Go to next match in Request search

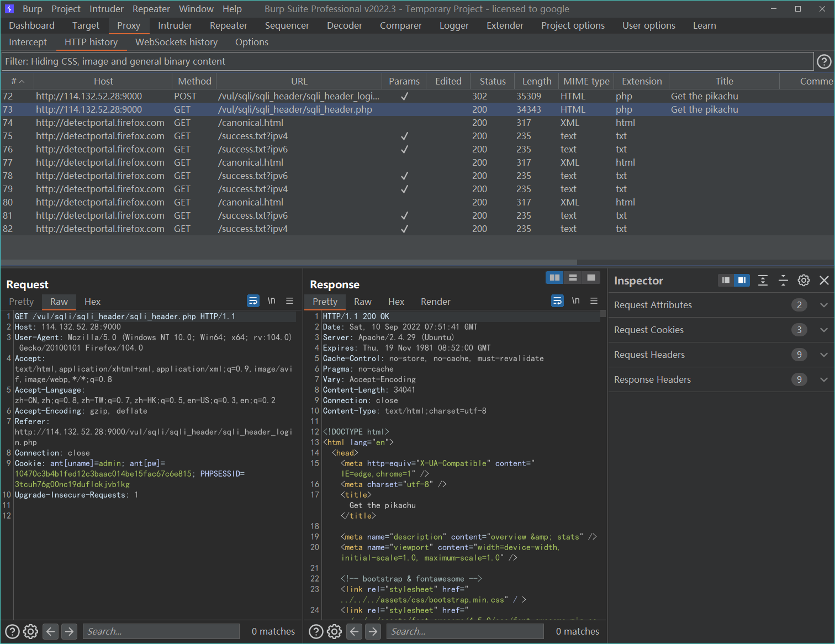[x=69, y=631]
